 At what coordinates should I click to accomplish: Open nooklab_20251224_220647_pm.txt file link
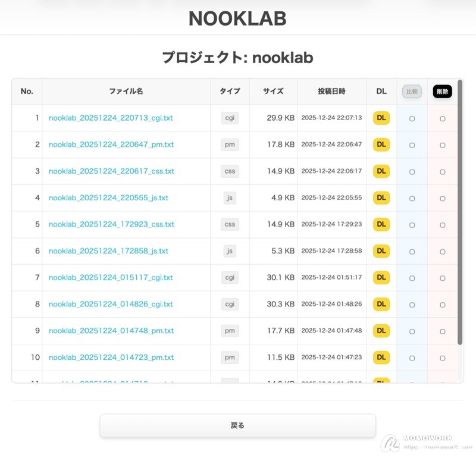coord(111,145)
